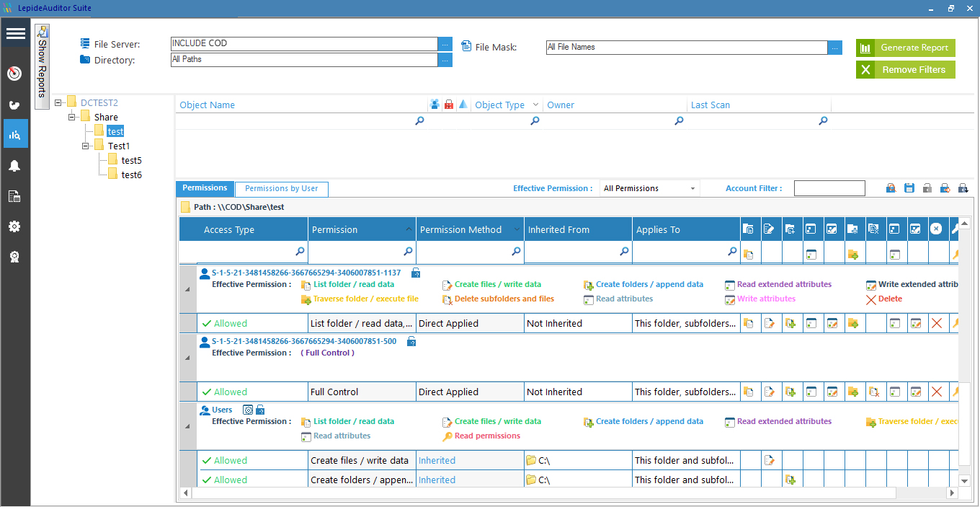This screenshot has height=525, width=980.
Task: Collapse the Users group row
Action: tap(187, 425)
